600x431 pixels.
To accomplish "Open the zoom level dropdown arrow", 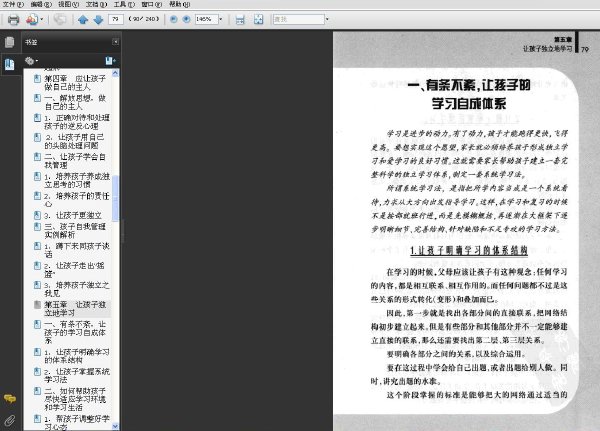I will [x=221, y=19].
